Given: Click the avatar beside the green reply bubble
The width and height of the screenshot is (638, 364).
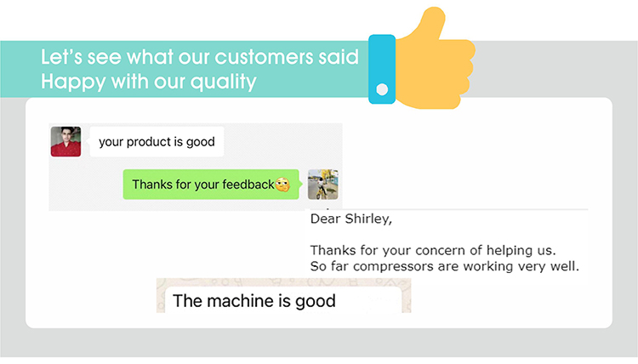Looking at the screenshot, I should (322, 185).
